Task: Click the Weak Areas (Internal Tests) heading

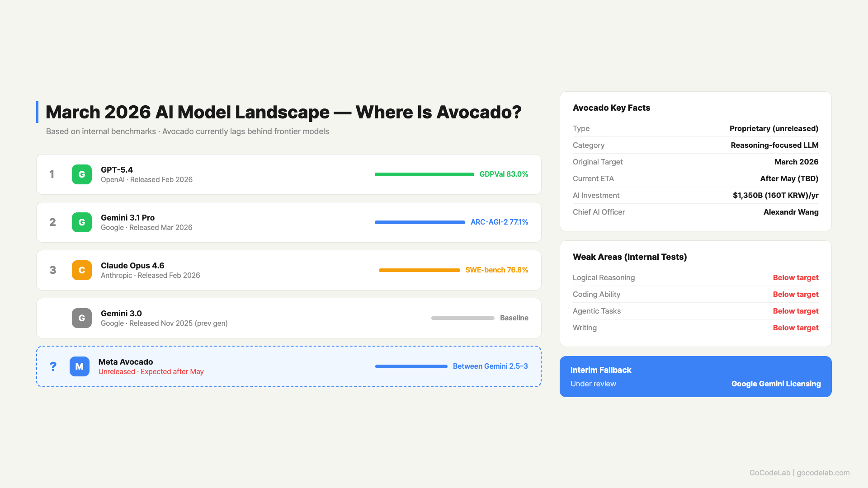Action: tap(629, 257)
